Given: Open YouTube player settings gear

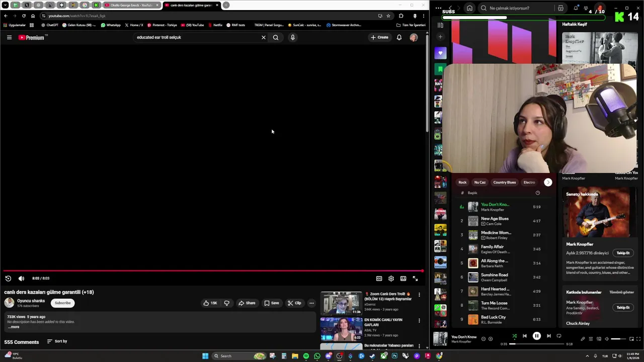Looking at the screenshot, I should (391, 278).
